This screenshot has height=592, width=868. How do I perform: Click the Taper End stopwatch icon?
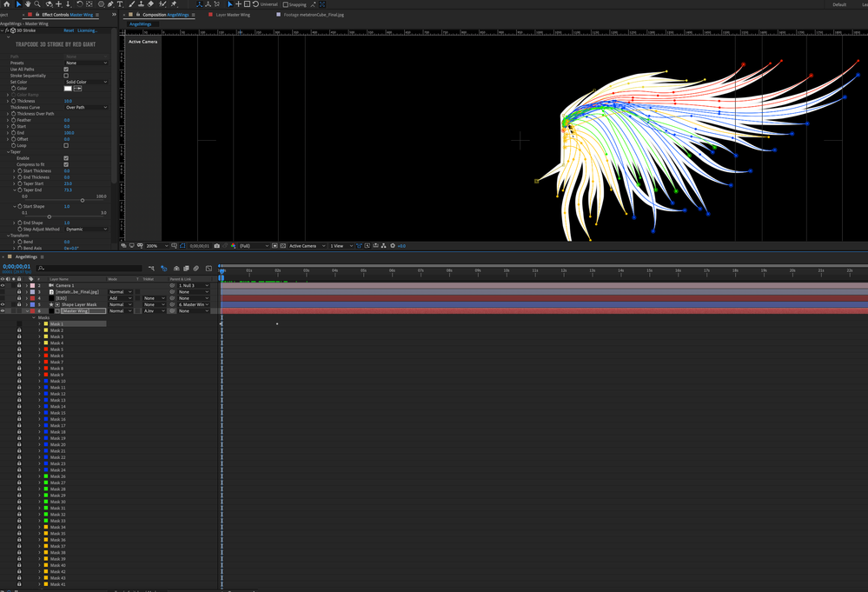coord(20,190)
